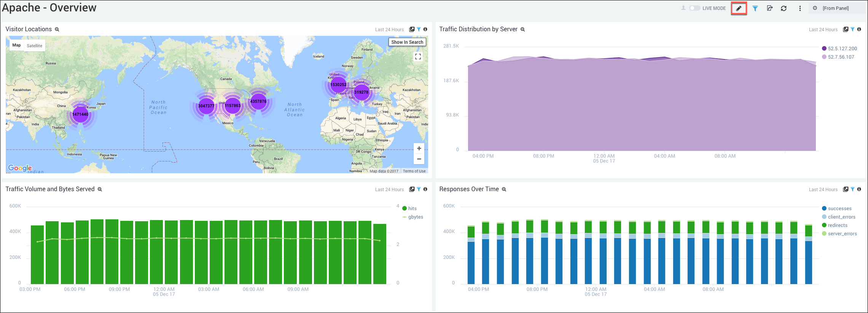Open the map Terms of Use link

click(x=414, y=171)
